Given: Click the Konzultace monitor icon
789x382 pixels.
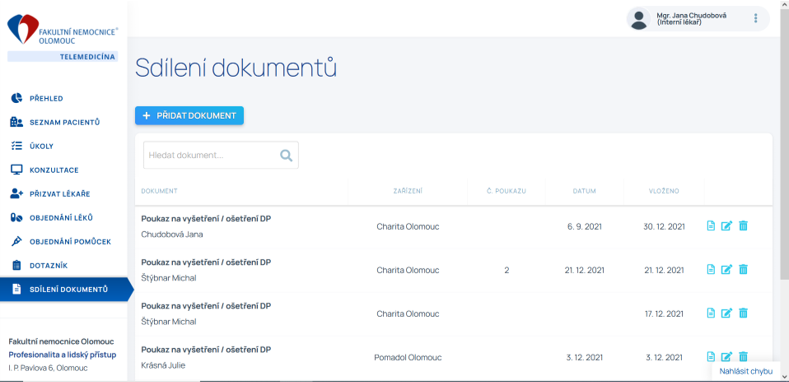Looking at the screenshot, I should [x=17, y=170].
